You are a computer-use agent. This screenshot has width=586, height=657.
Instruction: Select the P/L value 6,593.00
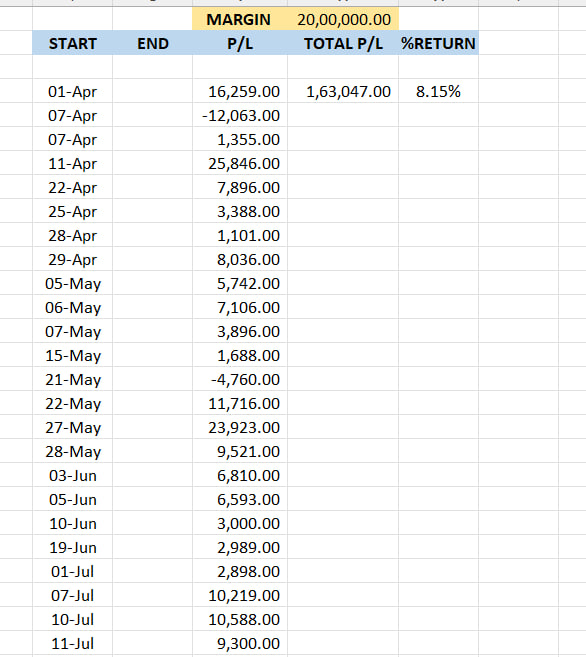click(240, 499)
